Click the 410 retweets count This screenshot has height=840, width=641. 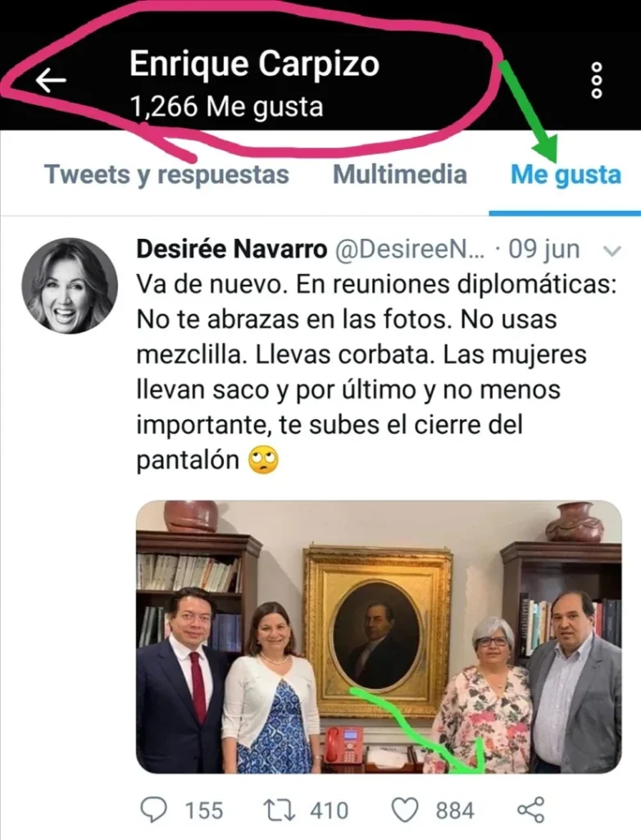pyautogui.click(x=330, y=810)
